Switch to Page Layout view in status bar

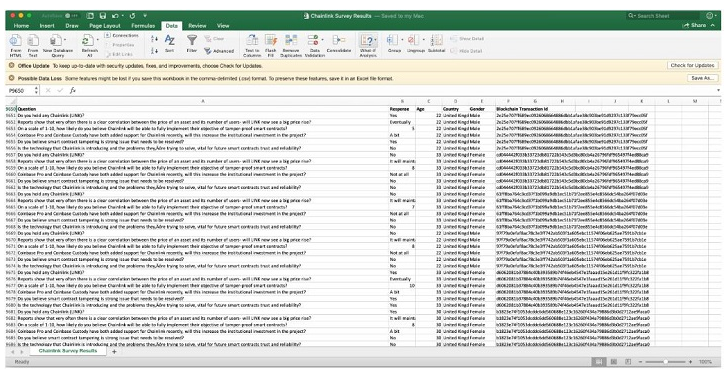pyautogui.click(x=613, y=362)
